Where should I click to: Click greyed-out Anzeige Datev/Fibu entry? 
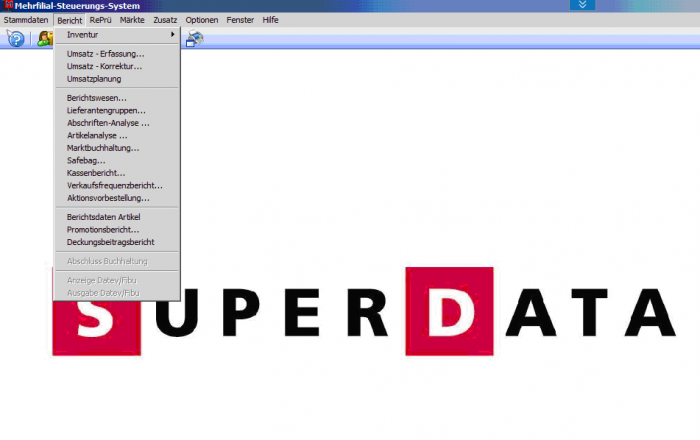click(117, 280)
